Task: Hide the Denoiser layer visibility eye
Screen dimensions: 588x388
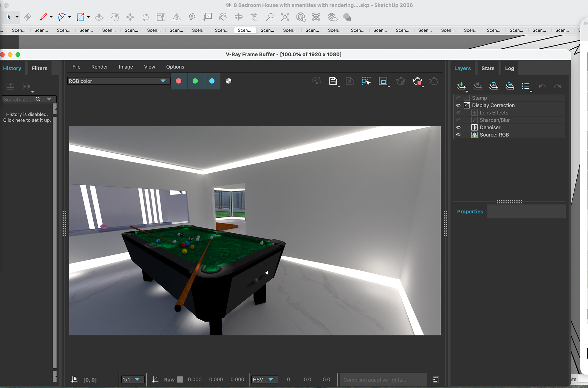Action: coord(458,127)
